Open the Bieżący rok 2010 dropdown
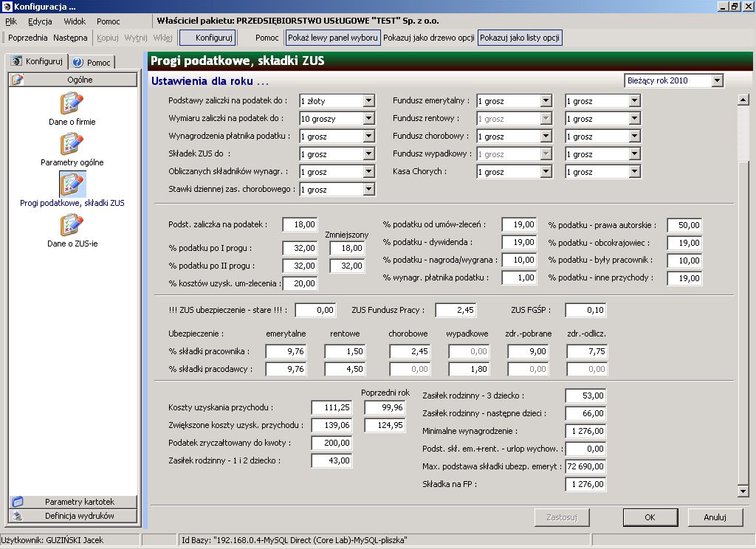 (718, 80)
